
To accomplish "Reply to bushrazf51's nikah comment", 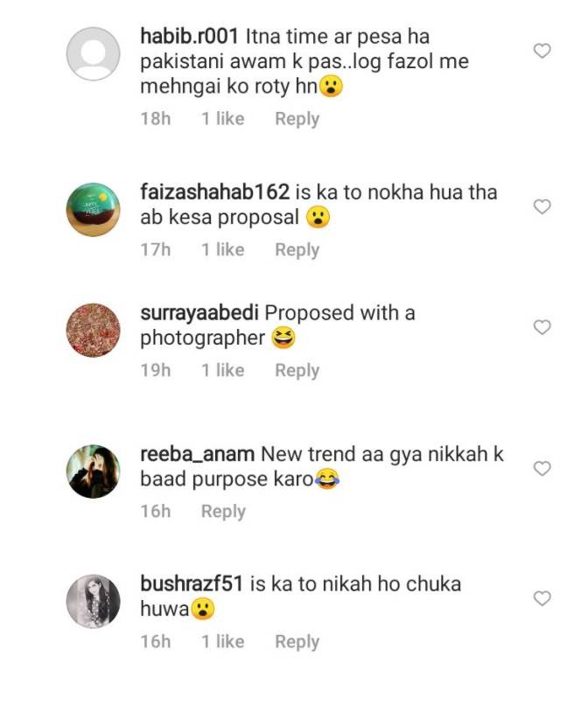I will click(297, 642).
